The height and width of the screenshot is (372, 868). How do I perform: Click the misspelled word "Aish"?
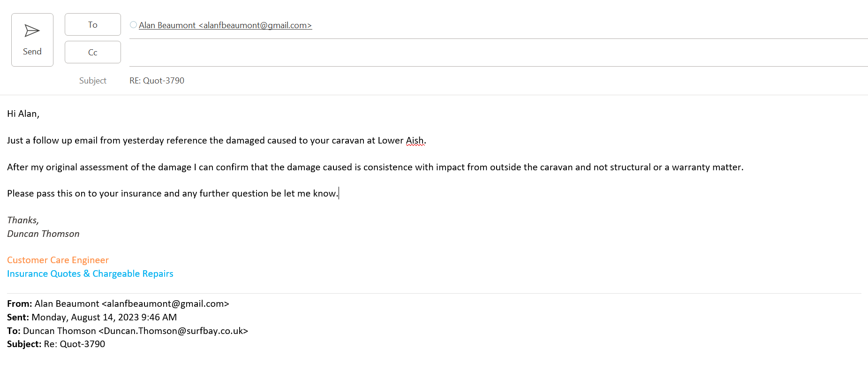[x=415, y=141]
